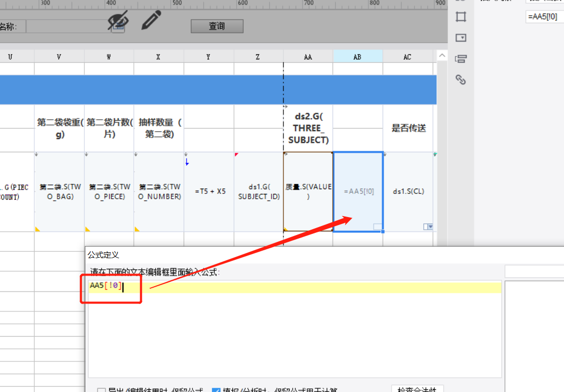Select the formula cell =T5 + X5
This screenshot has height=392, width=564.
point(209,192)
